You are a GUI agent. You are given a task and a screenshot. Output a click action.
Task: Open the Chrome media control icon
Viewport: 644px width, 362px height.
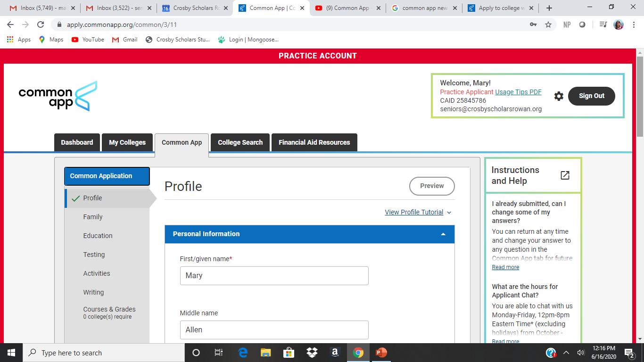[x=603, y=25]
